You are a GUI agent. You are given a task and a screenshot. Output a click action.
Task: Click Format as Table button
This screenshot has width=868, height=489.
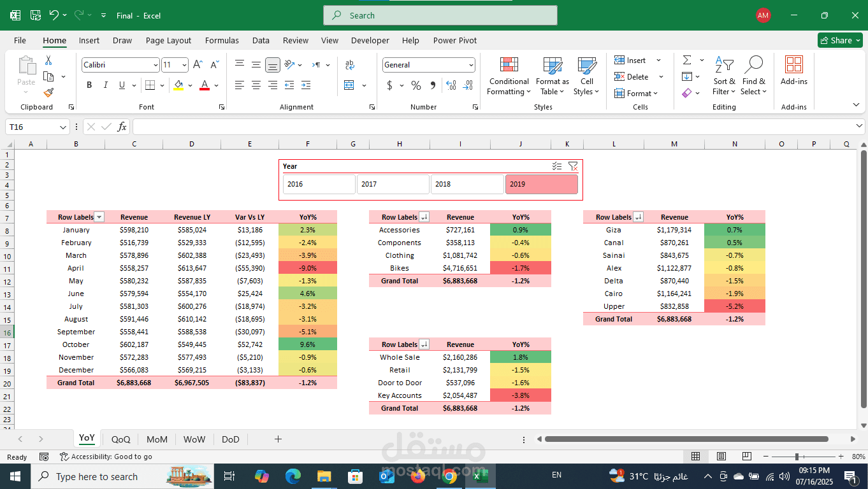pos(552,76)
